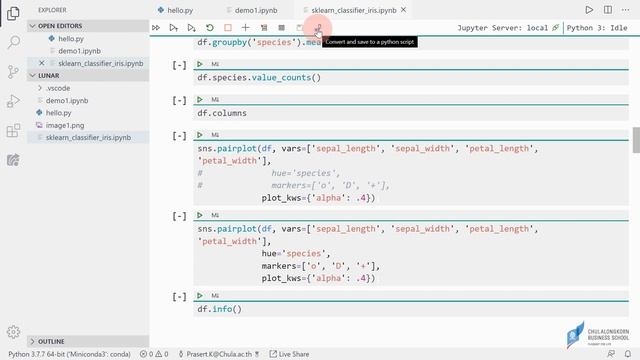This screenshot has width=640, height=360.
Task: Split the editor to the right
Action: (608, 10)
